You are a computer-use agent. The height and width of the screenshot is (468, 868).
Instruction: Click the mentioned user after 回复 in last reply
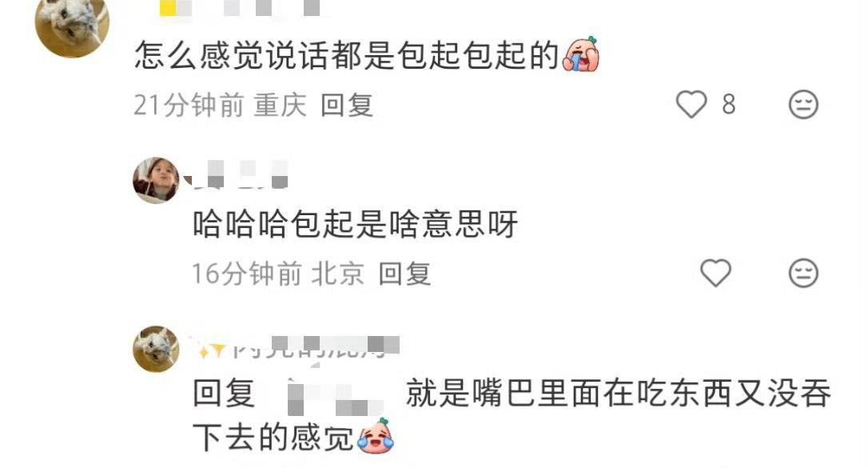point(333,394)
